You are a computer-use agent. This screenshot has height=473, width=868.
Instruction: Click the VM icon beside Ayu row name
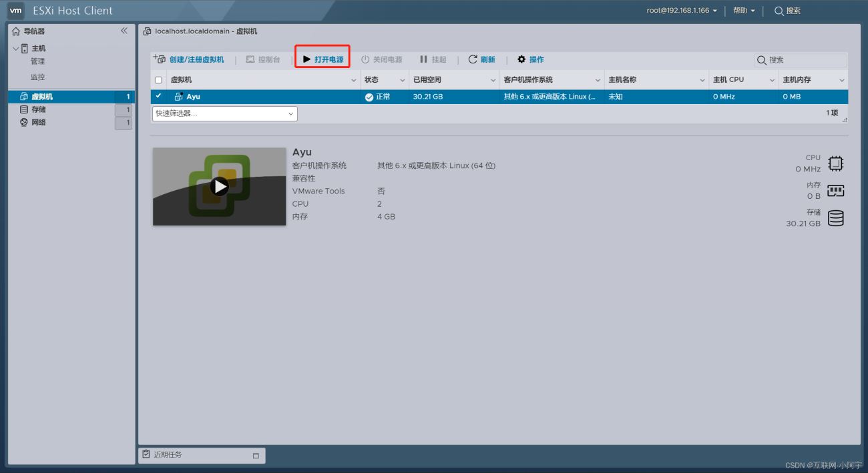tap(178, 97)
